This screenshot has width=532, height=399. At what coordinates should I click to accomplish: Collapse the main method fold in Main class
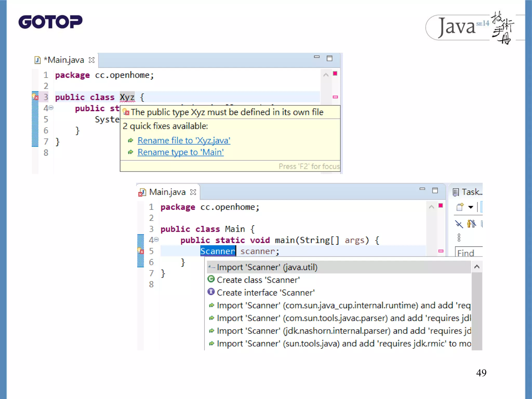point(157,240)
